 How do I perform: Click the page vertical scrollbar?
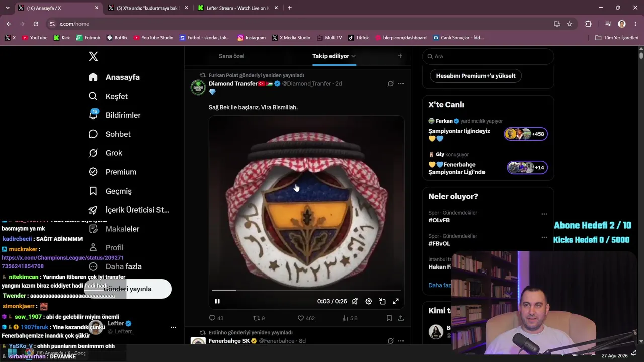point(641,55)
